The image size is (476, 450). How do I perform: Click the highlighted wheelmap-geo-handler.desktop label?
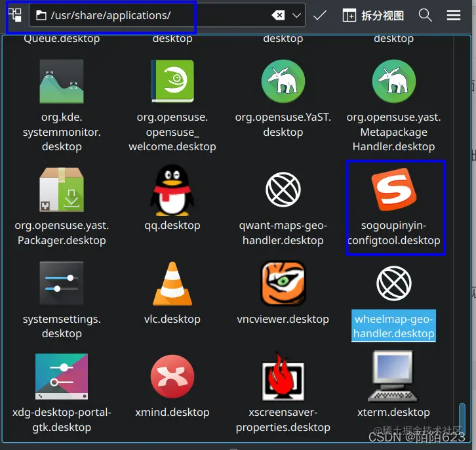(394, 326)
